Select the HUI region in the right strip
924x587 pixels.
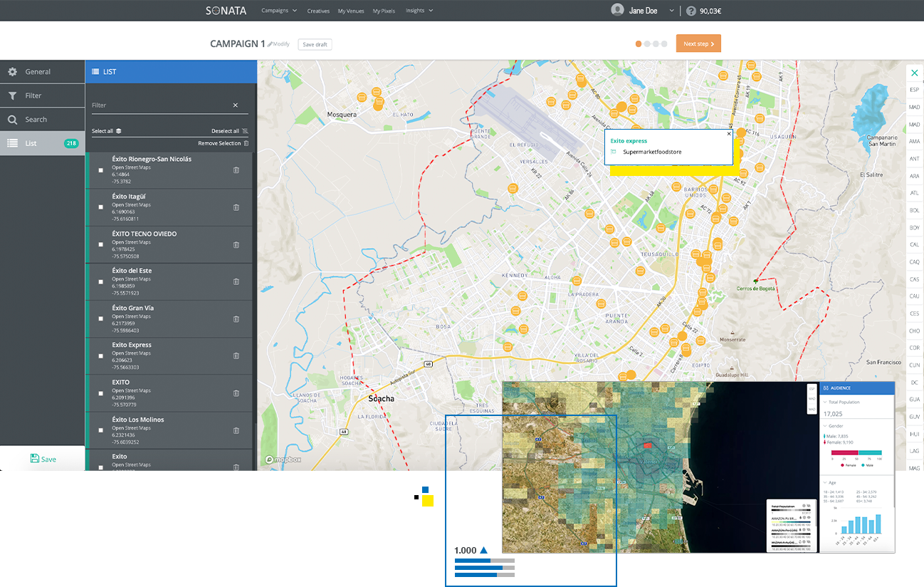915,433
